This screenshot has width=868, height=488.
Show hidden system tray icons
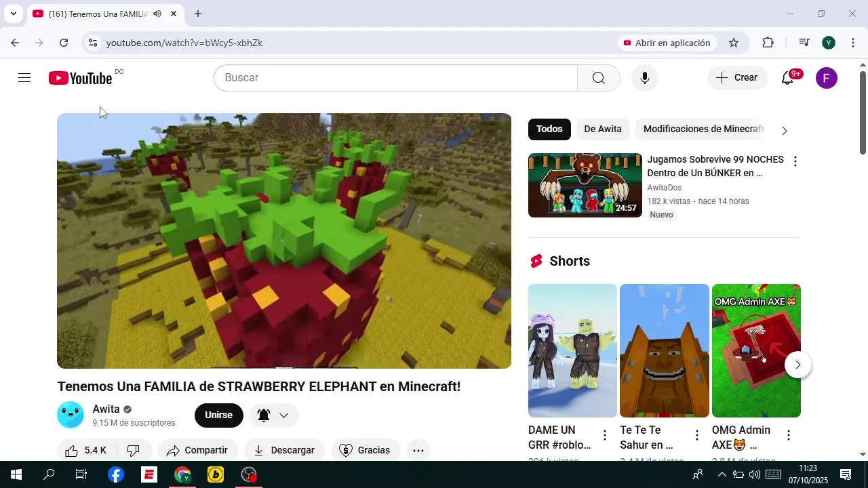tap(722, 474)
